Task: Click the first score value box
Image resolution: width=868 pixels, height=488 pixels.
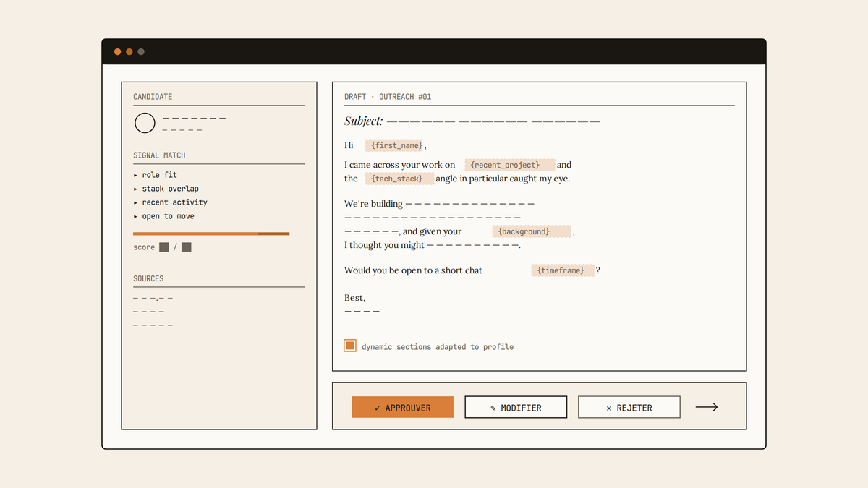Action: tap(164, 247)
